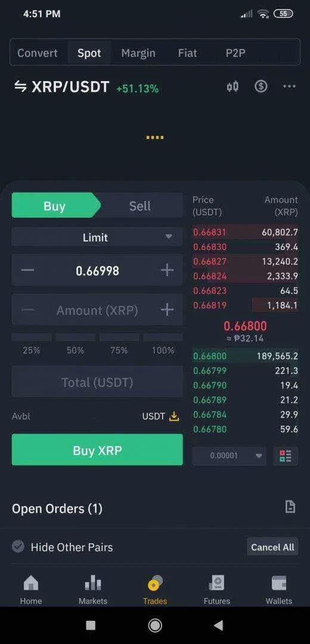The width and height of the screenshot is (310, 644).
Task: Go to the Wallets tab icon
Action: [x=279, y=584]
